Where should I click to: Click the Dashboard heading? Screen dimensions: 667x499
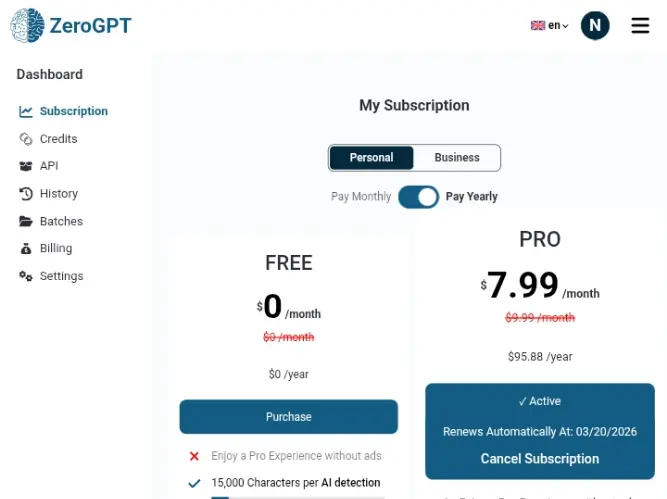(49, 74)
